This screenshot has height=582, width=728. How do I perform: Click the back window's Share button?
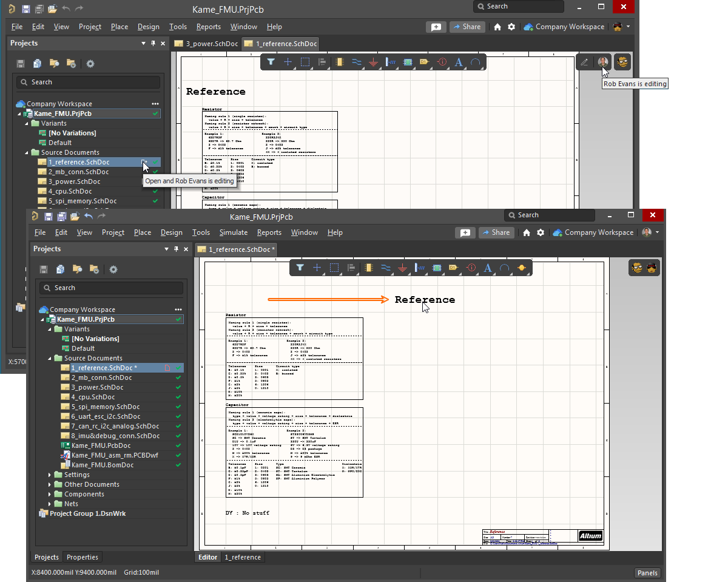click(x=467, y=27)
